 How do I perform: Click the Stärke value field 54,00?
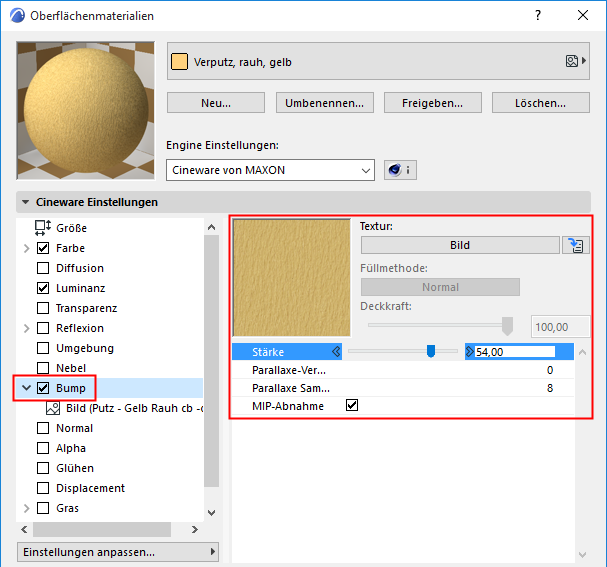[515, 352]
